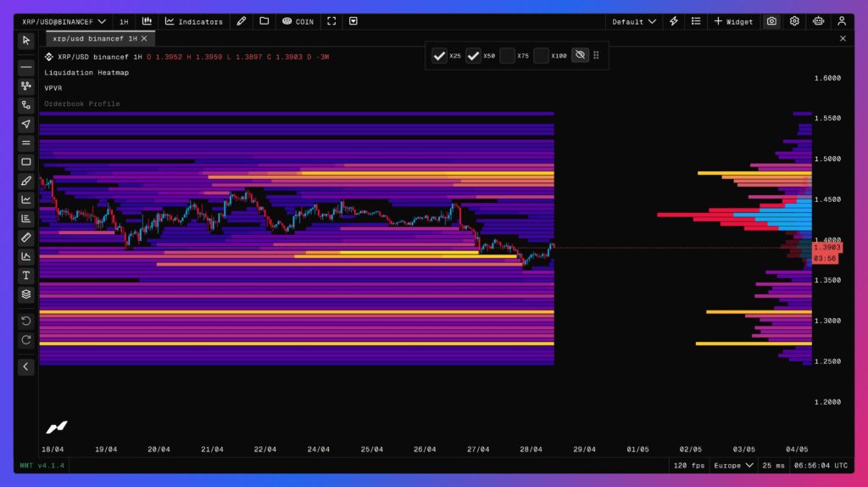The height and width of the screenshot is (487, 868).
Task: Click the COIN button in toolbar
Action: (298, 21)
